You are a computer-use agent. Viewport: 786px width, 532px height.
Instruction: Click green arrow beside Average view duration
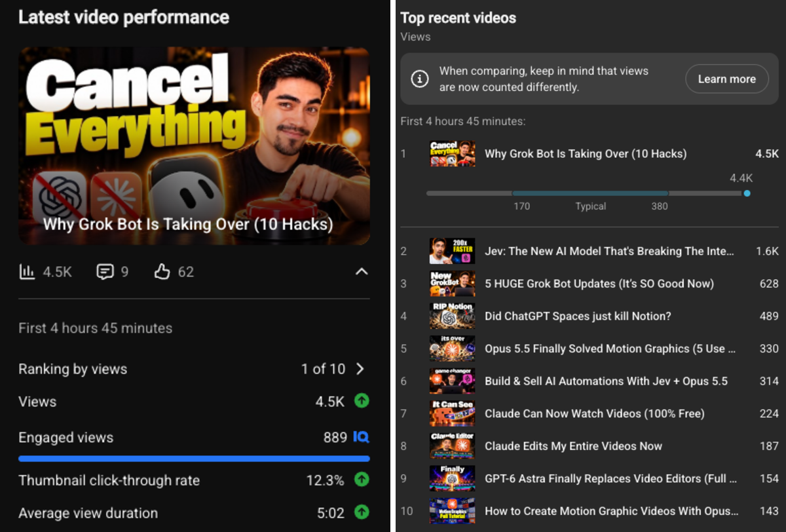coord(362,512)
